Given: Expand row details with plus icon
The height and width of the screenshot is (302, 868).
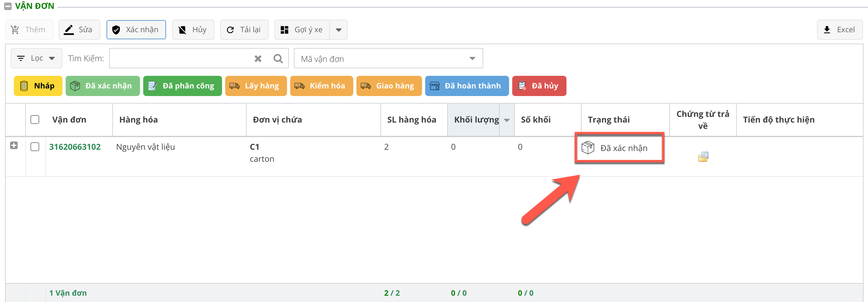Looking at the screenshot, I should point(14,145).
